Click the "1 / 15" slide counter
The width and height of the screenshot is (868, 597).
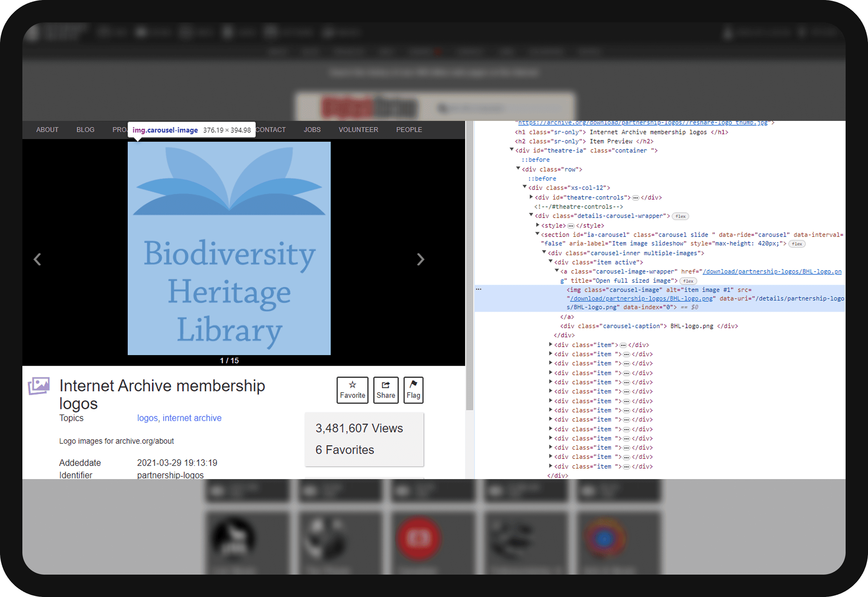[229, 360]
